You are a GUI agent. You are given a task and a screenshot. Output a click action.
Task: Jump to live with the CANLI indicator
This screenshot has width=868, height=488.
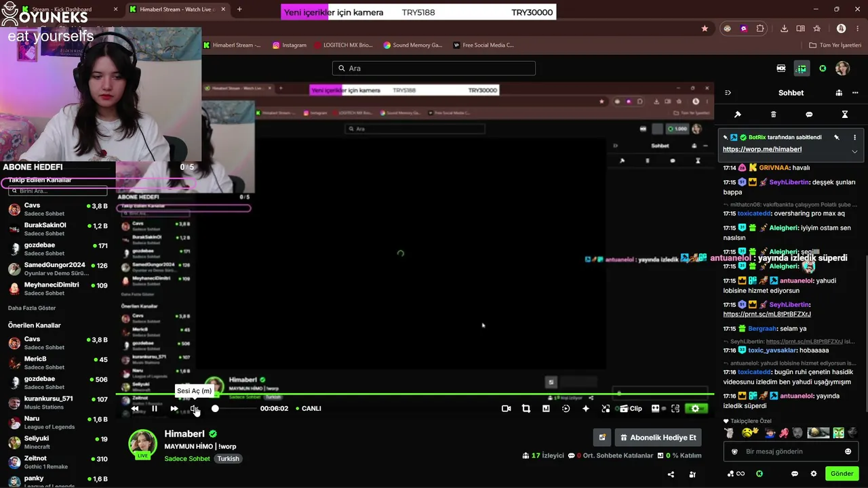[309, 409]
